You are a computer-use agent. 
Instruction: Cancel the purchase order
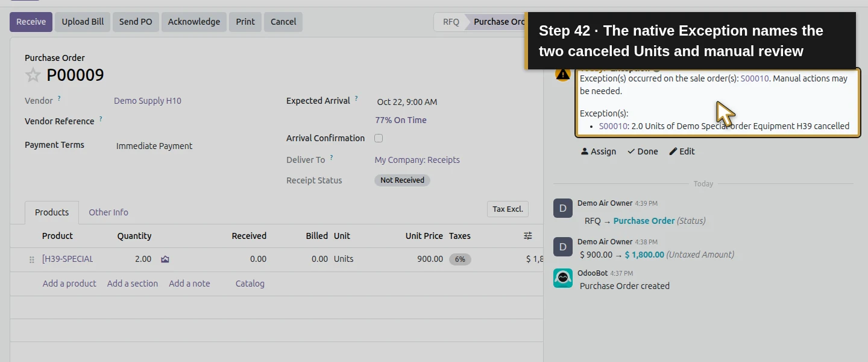[283, 22]
